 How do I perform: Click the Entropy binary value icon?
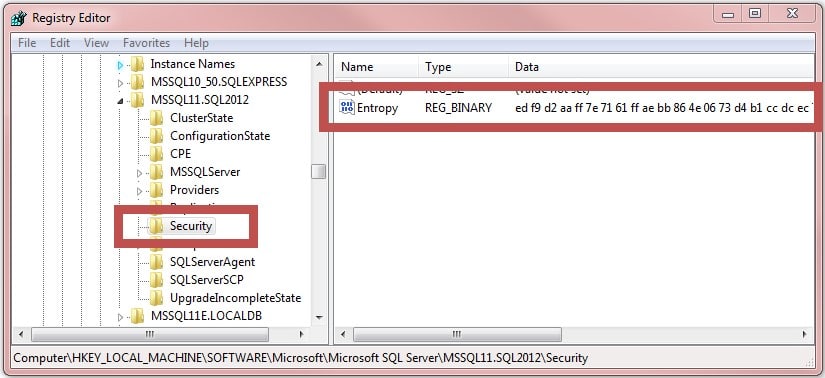347,108
